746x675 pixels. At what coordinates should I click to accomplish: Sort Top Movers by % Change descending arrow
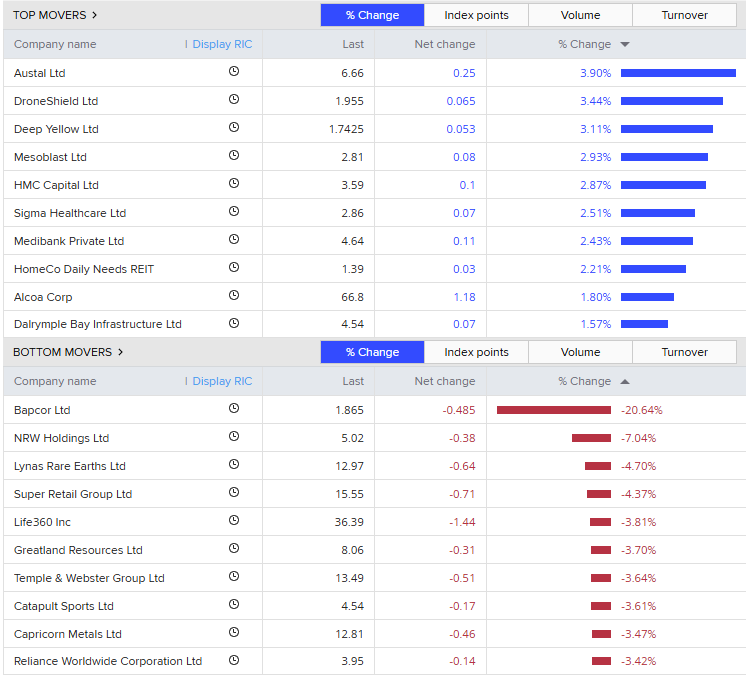click(625, 44)
